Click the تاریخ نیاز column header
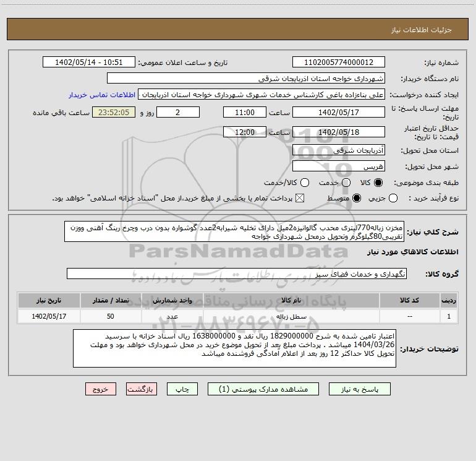This screenshot has height=461, width=476. (49, 300)
